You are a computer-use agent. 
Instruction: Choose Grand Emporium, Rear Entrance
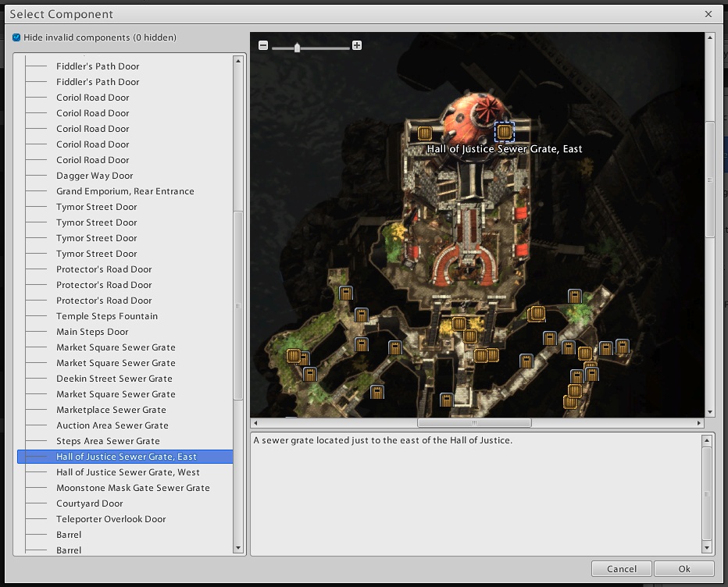125,191
